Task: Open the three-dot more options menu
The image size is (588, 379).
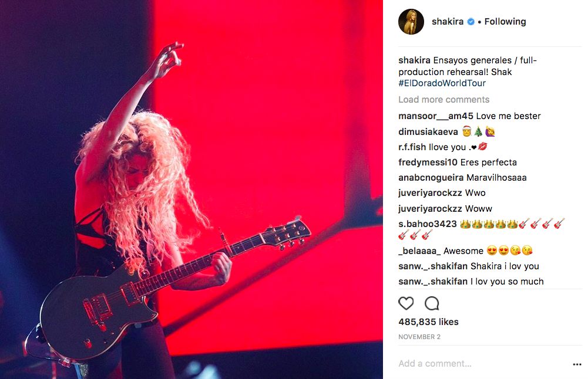Action: coord(577,364)
